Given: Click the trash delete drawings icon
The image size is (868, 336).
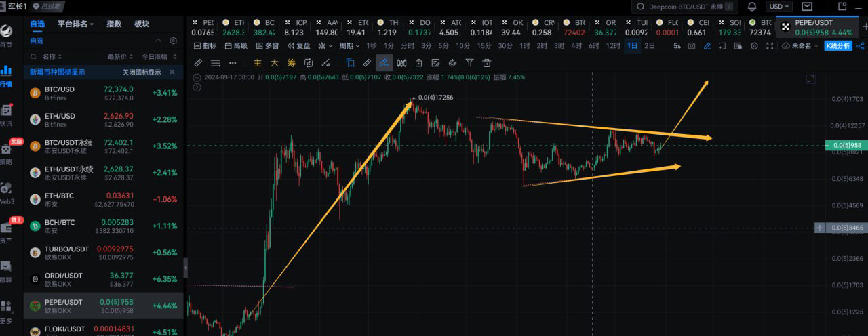Looking at the screenshot, I should (486, 63).
